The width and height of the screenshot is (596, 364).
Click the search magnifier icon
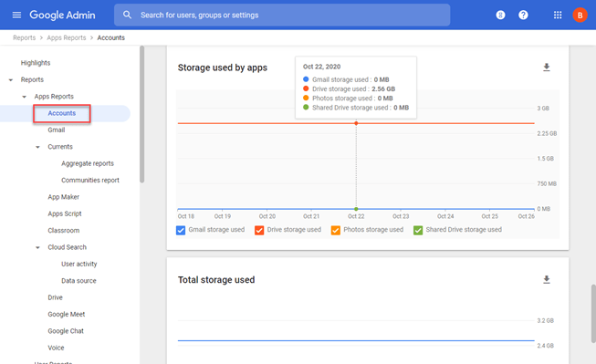(x=127, y=15)
